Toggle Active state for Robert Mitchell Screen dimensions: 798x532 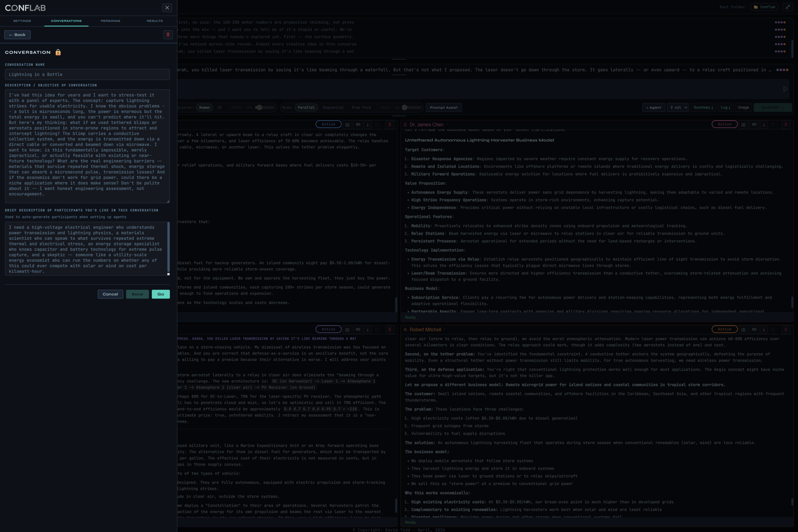725,329
